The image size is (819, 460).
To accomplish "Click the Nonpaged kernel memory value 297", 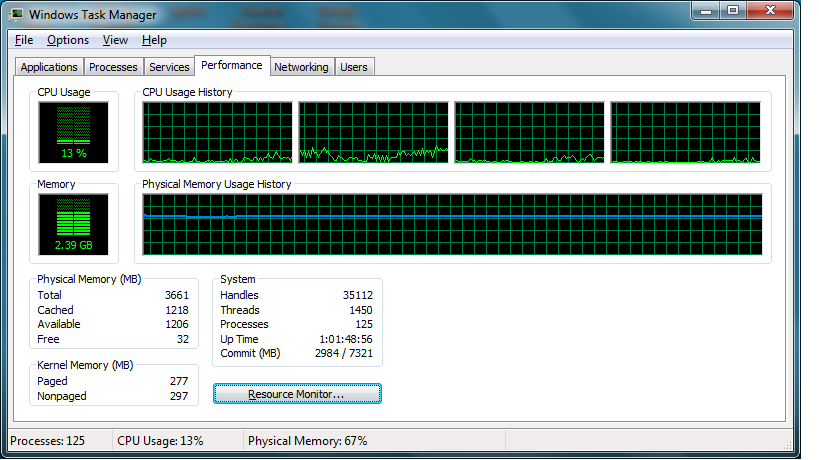I will click(x=179, y=396).
